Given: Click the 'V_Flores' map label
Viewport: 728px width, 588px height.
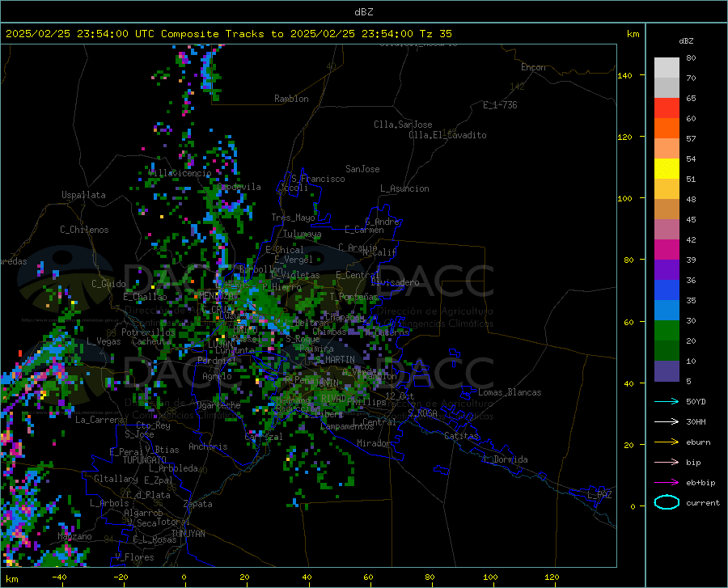Looking at the screenshot, I should (134, 557).
